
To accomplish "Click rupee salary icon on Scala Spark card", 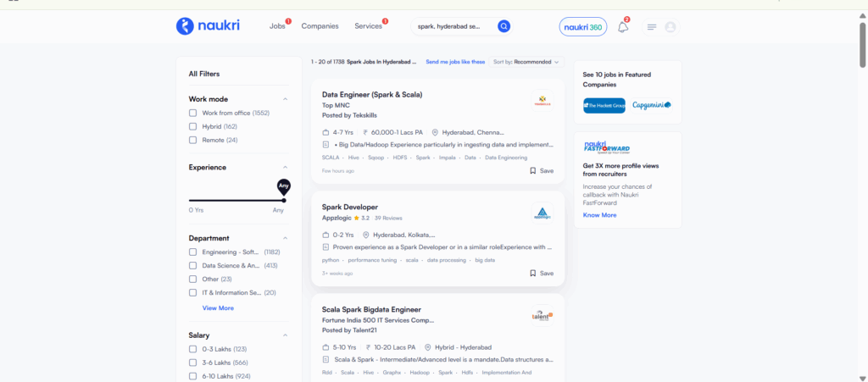I will tap(368, 348).
